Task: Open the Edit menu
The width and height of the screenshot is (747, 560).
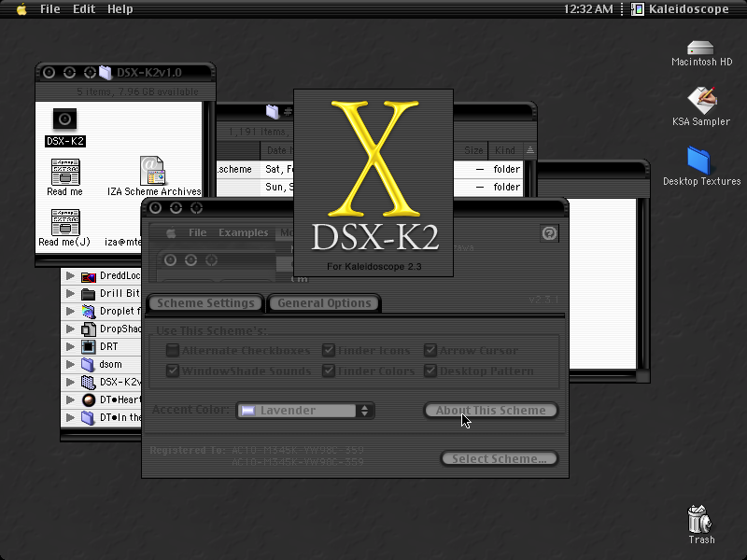Action: (x=84, y=9)
